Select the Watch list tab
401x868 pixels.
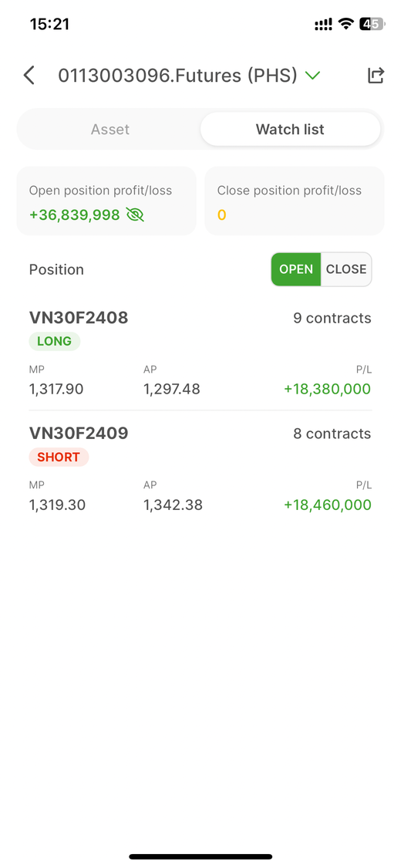click(x=291, y=130)
